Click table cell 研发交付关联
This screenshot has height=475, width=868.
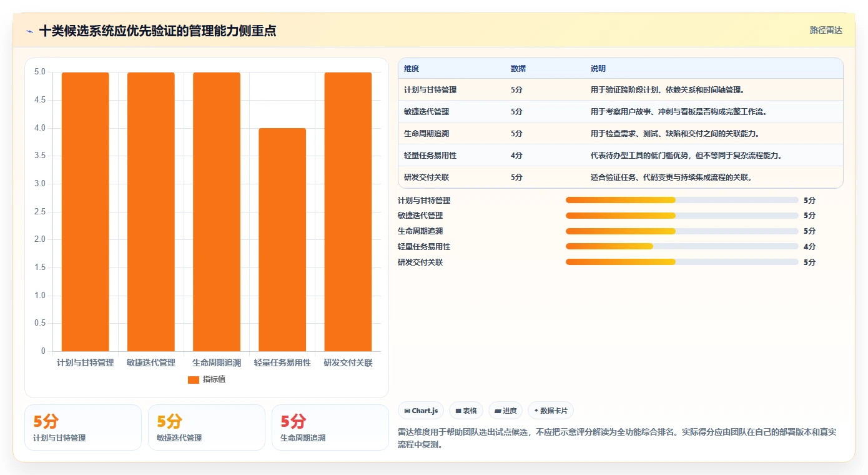427,177
